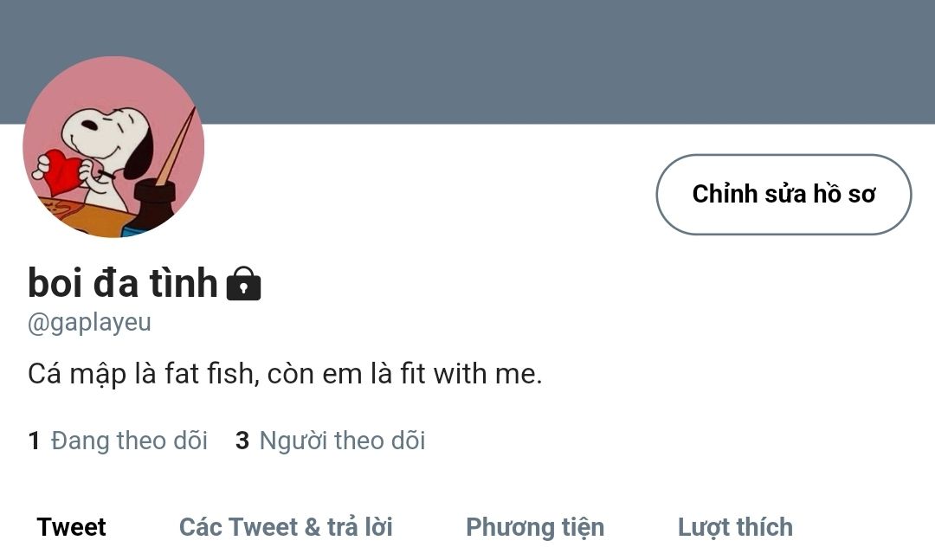Image resolution: width=935 pixels, height=560 pixels.
Task: Click the quill pen in the avatar
Action: [177, 145]
